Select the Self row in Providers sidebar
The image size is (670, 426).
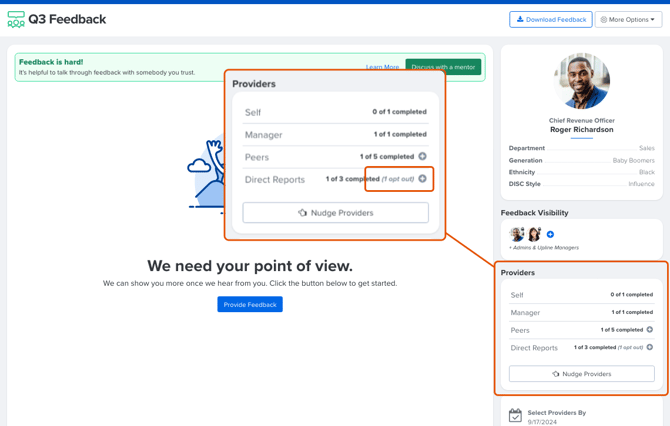click(x=581, y=295)
